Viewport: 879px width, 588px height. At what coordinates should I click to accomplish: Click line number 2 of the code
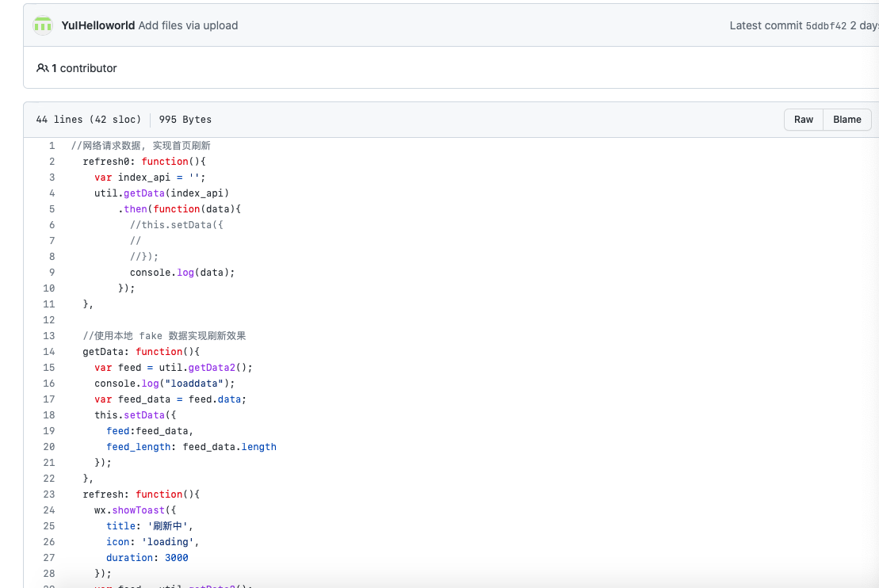(x=52, y=162)
